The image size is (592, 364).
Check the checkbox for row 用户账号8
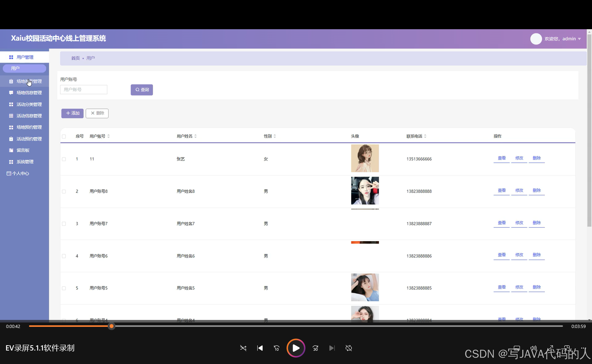(x=64, y=191)
